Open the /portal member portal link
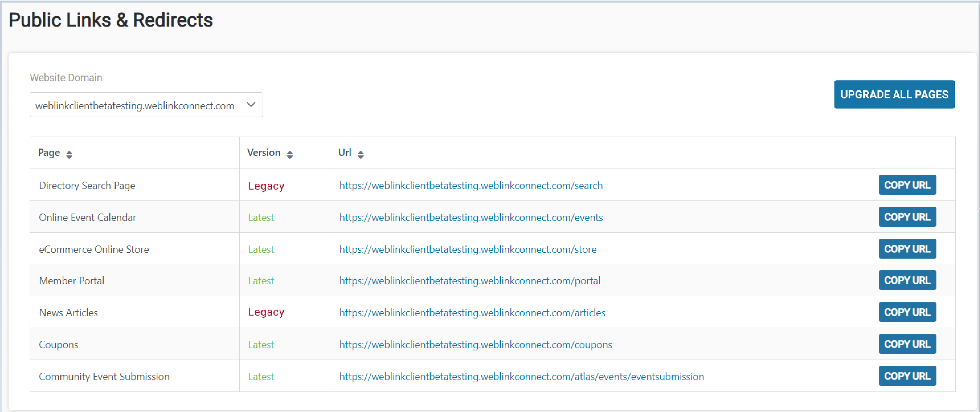This screenshot has height=412, width=980. click(x=469, y=281)
